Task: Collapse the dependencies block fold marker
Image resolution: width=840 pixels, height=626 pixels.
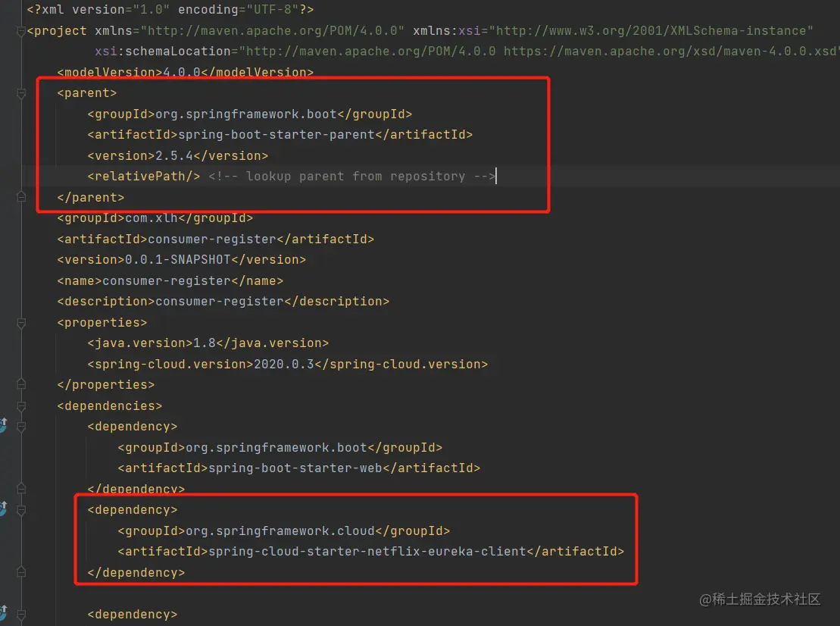Action: point(21,406)
